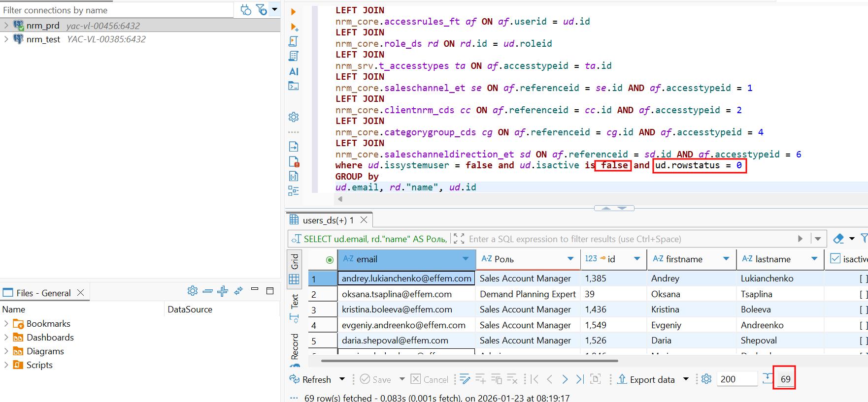
Task: Open the AI assistant in editor sidebar
Action: (x=294, y=71)
